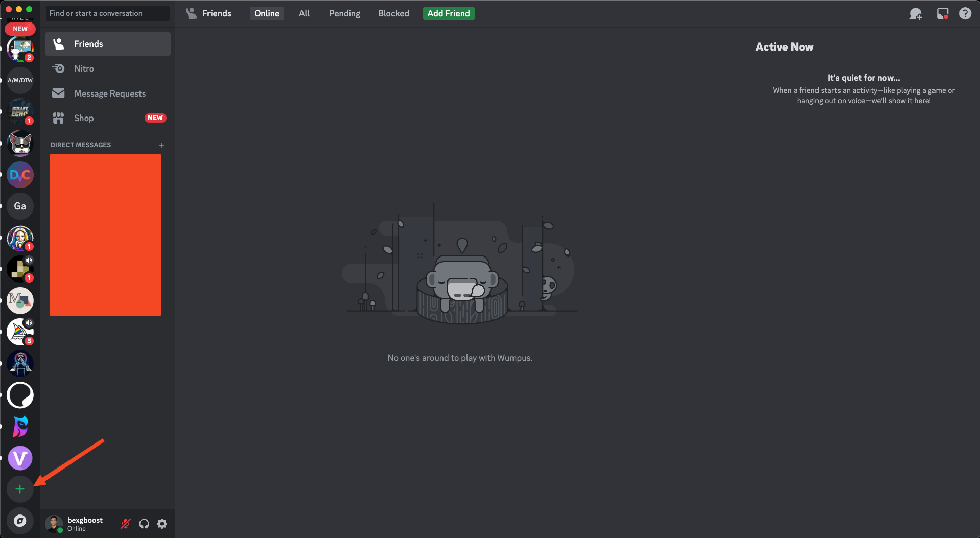Open Explore Discoverable Servers compass icon
Screen dimensions: 980x538
click(x=20, y=521)
